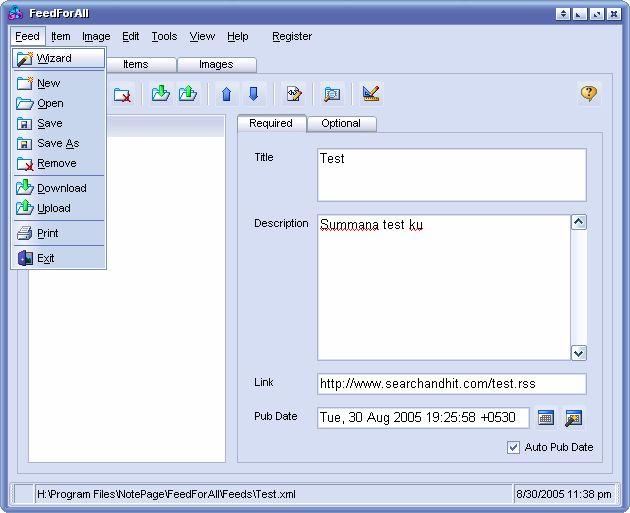
Task: Switch to the Optional tab
Action: 341,123
